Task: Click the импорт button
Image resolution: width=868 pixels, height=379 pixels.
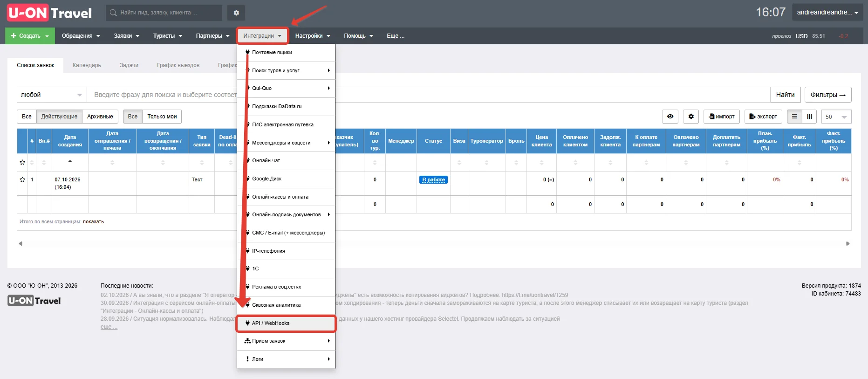Action: [x=721, y=117]
